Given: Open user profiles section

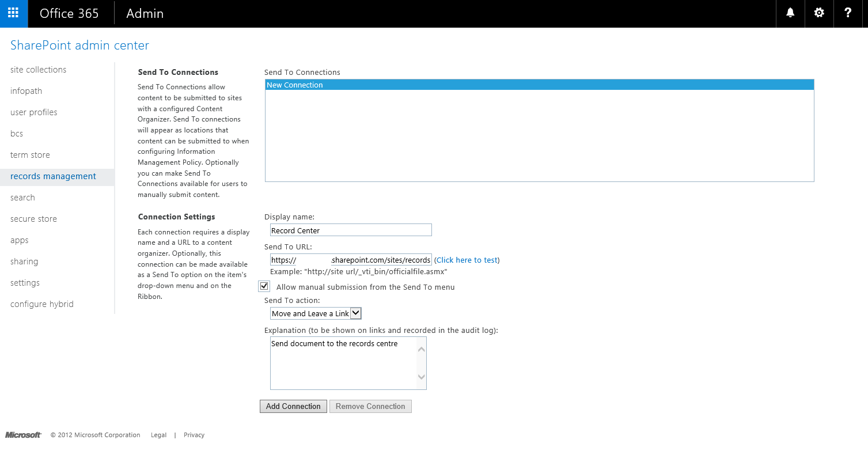Looking at the screenshot, I should click(33, 112).
